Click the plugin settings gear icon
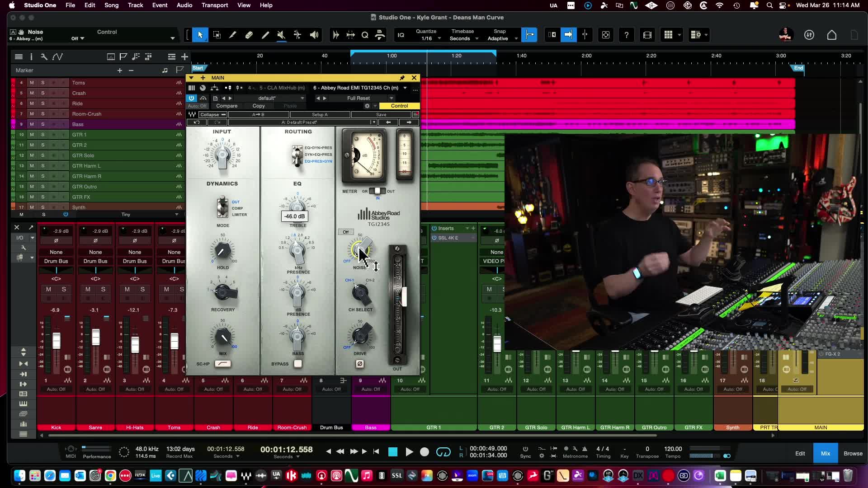 367,106
